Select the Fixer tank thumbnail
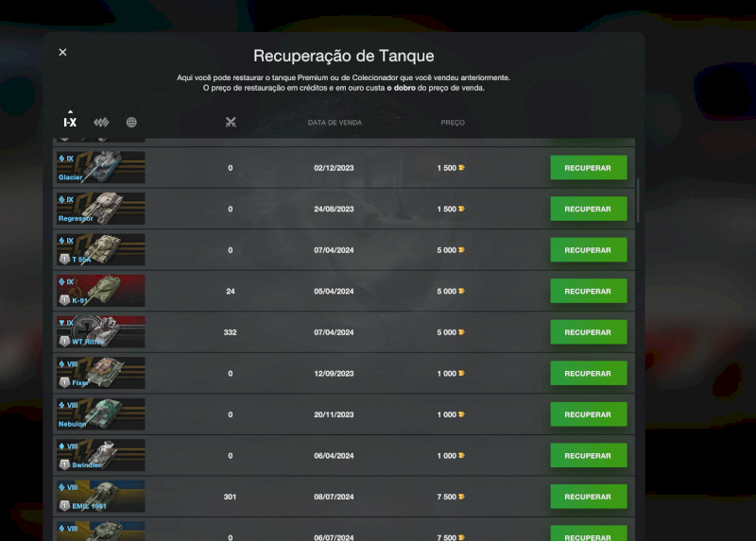This screenshot has height=541, width=756. 100,373
